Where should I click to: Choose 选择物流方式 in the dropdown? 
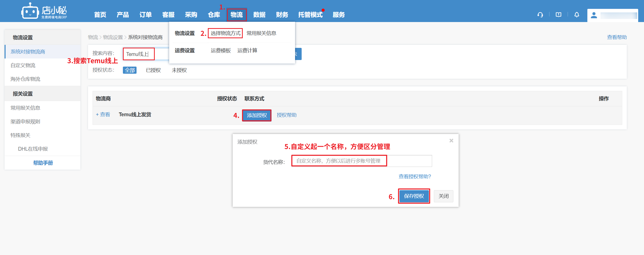225,33
